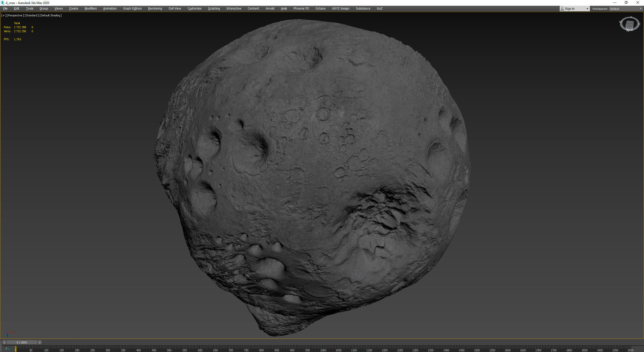Click frame 2000 on the track bar
The image size is (644, 352).
(x=631, y=350)
